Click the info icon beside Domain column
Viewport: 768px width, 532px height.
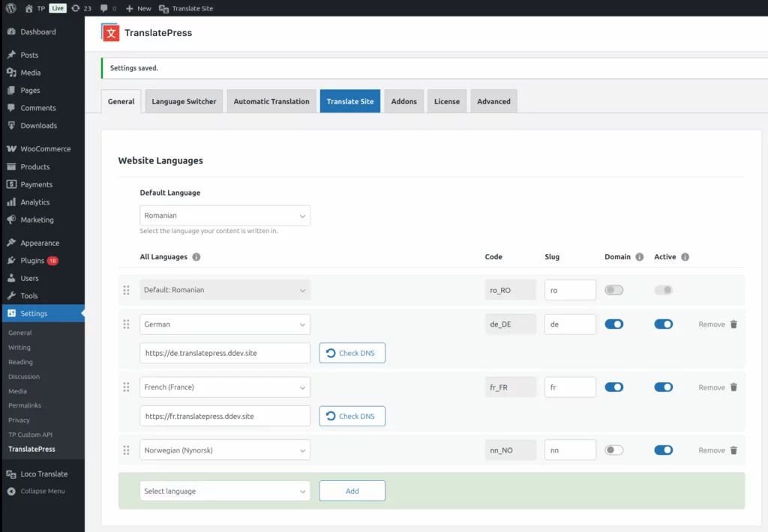[639, 257]
